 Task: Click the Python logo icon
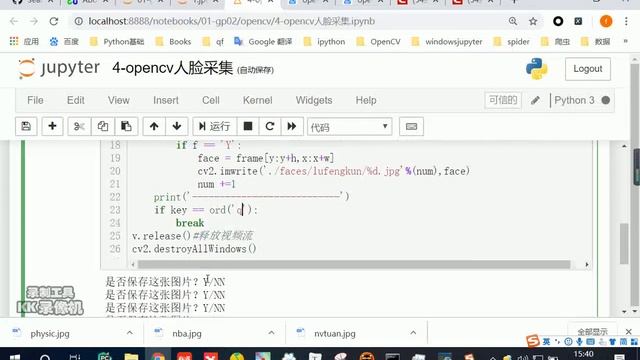pos(536,69)
